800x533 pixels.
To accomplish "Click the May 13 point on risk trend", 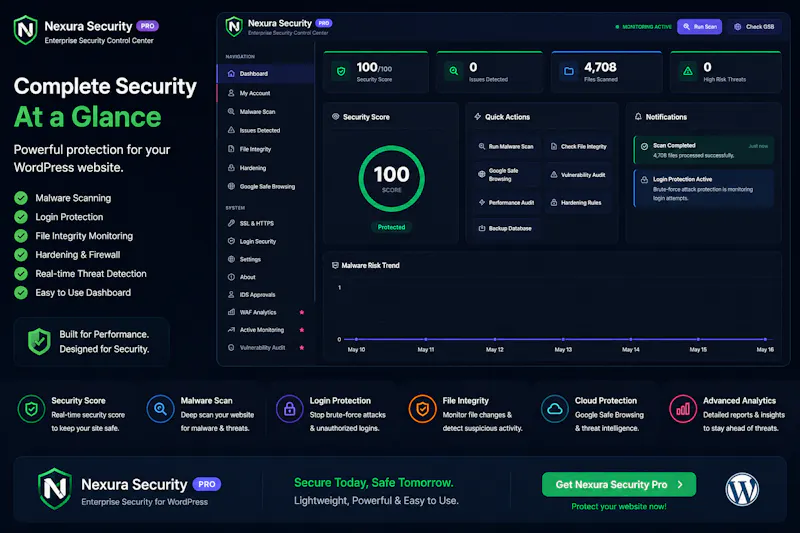I will tap(563, 339).
